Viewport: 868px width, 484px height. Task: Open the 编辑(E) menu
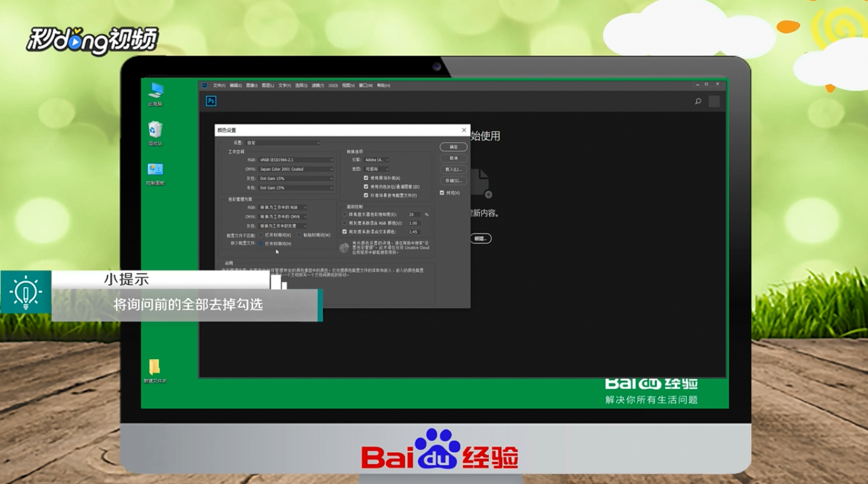[x=235, y=85]
